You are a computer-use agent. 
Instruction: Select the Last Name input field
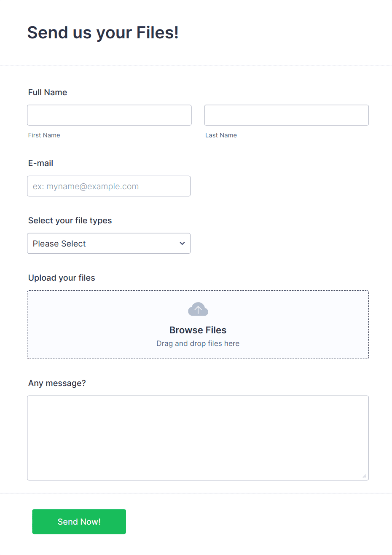point(286,115)
